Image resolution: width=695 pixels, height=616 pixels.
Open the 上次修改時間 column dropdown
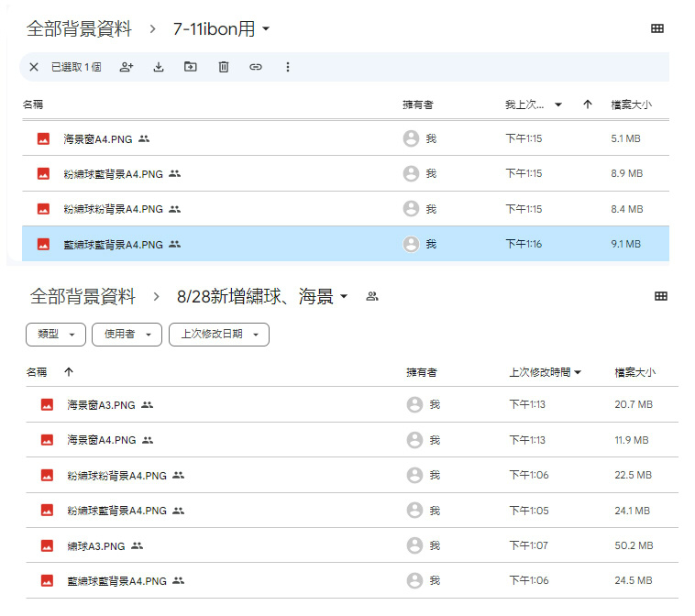point(578,372)
